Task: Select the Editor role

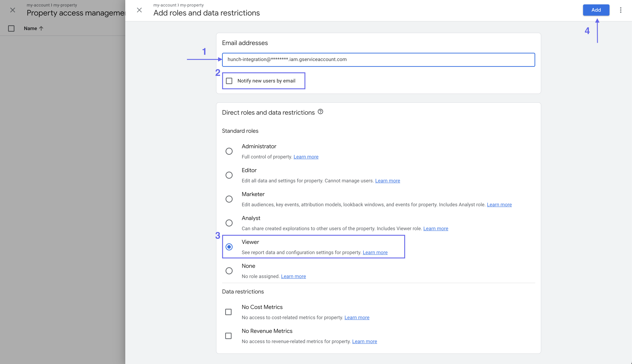Action: [229, 175]
